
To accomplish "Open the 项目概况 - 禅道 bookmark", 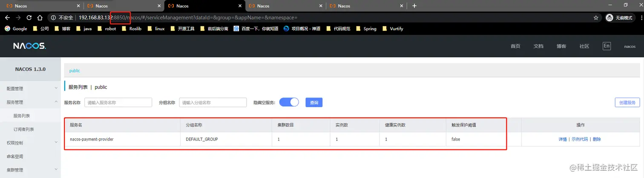I will (x=302, y=29).
